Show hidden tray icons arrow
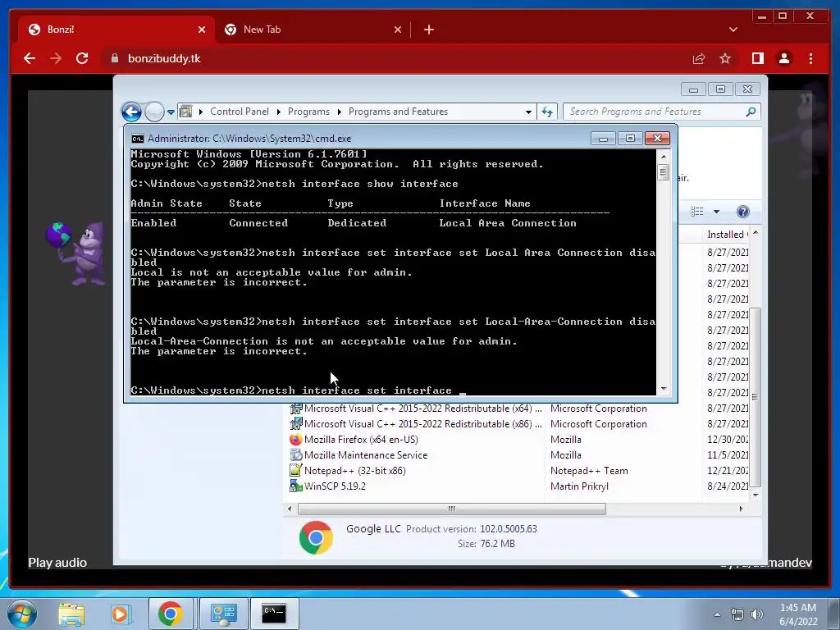The image size is (840, 630). coord(717,614)
